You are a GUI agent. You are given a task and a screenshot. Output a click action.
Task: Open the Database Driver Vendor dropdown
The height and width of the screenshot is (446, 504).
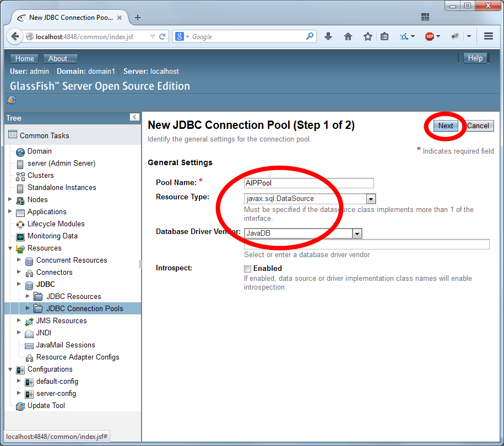357,233
